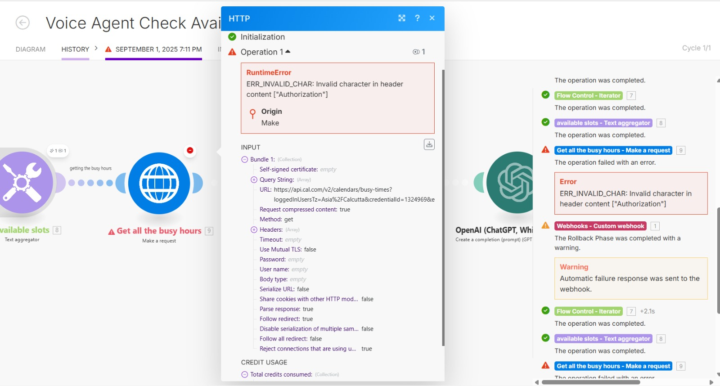The width and height of the screenshot is (720, 386).
Task: Click the bundle count eye icon in Operation 1
Action: pyautogui.click(x=416, y=52)
